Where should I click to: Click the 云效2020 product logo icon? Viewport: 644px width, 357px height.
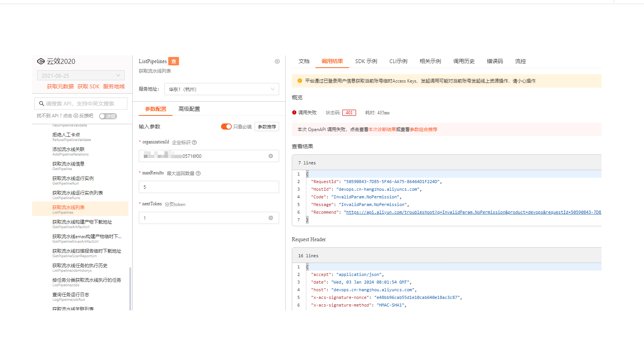pyautogui.click(x=41, y=61)
